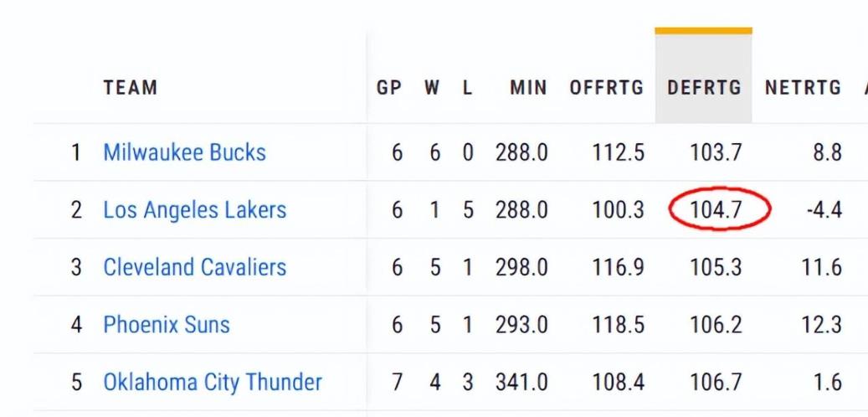Click the Cavaliers 11.6 net rating cell
The width and height of the screenshot is (868, 417).
click(821, 267)
